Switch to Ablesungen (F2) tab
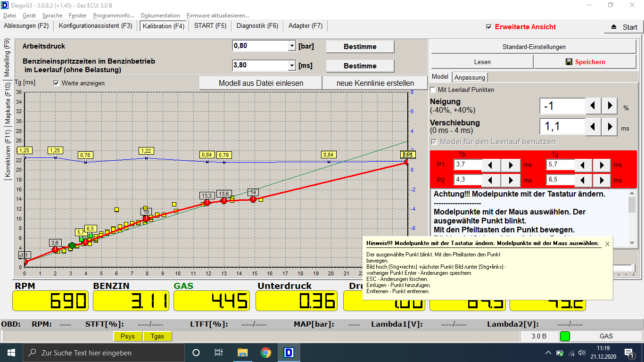 tap(26, 25)
